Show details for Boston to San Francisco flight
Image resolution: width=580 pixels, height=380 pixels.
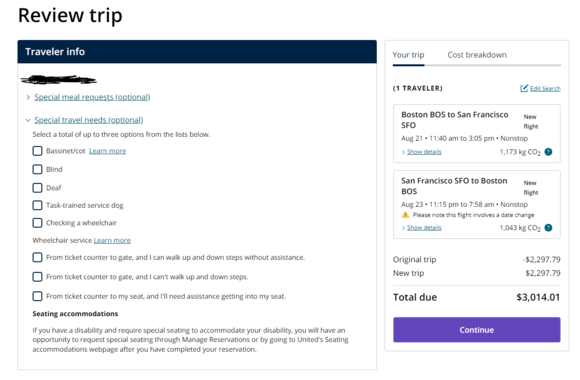[x=424, y=152]
